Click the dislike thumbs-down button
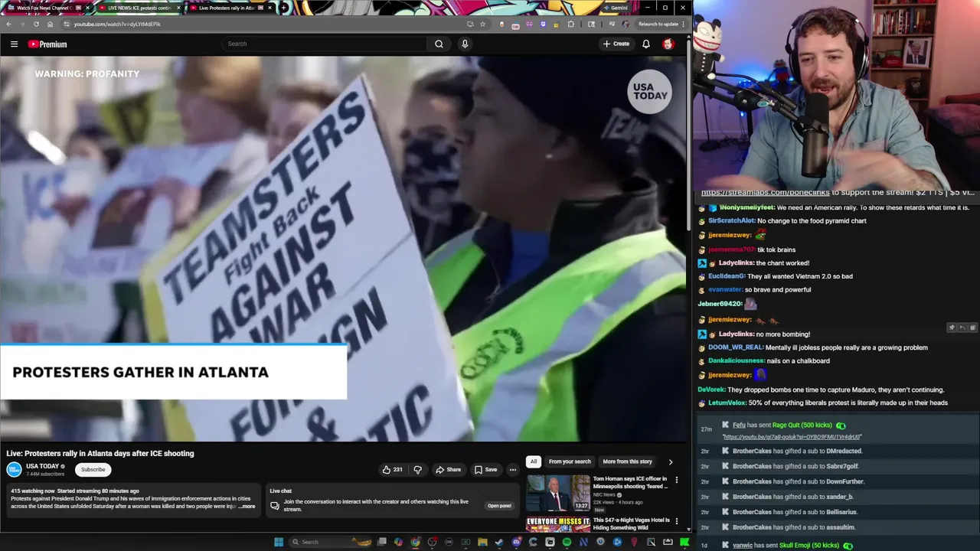Screen dimensions: 980x551 pyautogui.click(x=417, y=469)
